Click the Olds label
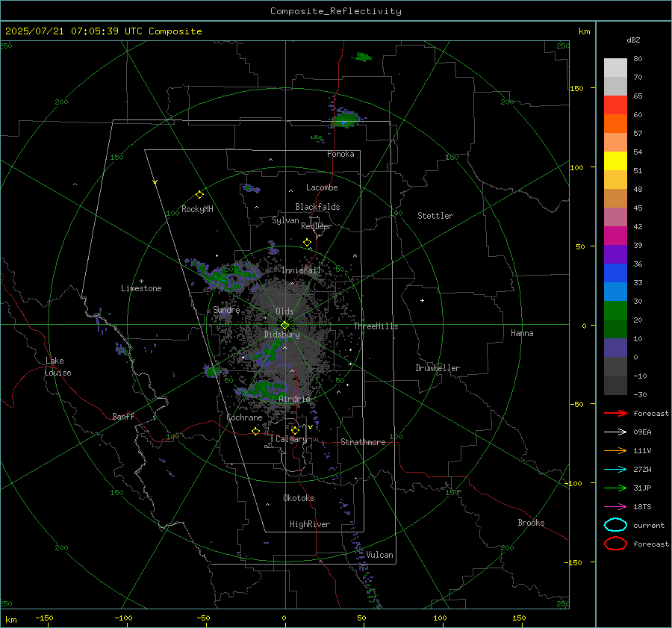The height and width of the screenshot is (628, 672). pos(284,311)
